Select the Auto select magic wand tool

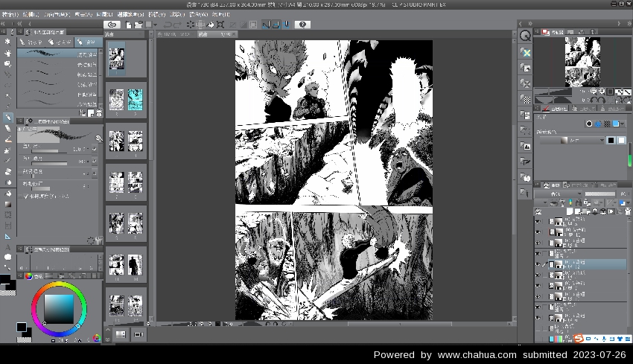pos(7,96)
